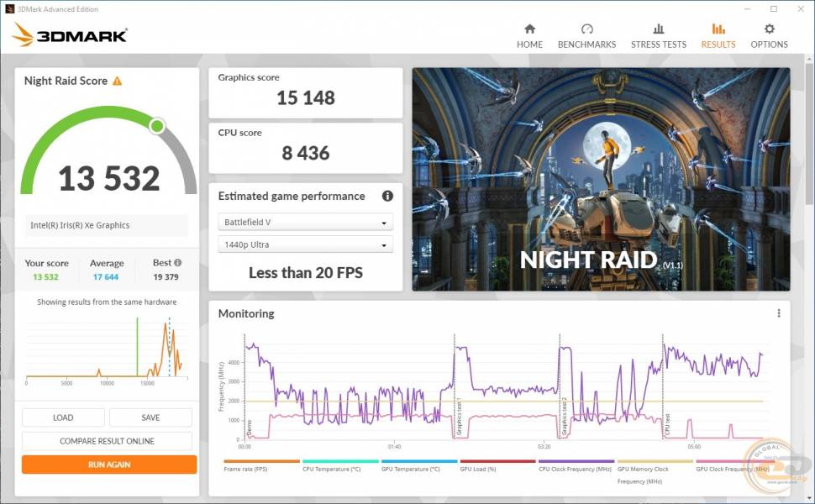Click the info icon next to Best
This screenshot has height=504, width=815.
pos(178,263)
